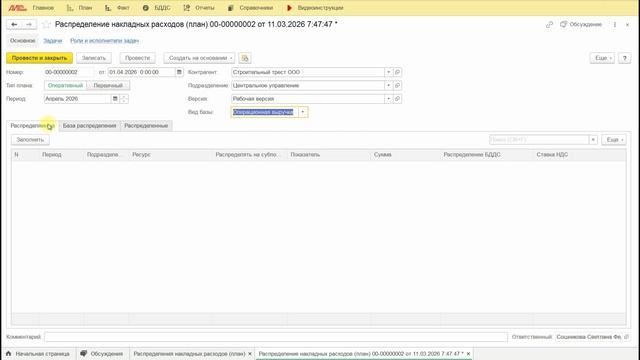Open Роли и исполнители задач link

104,41
